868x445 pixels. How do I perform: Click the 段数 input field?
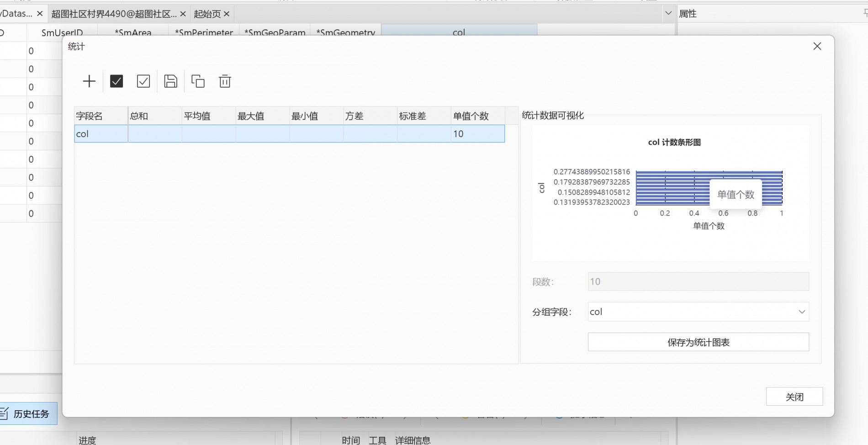coord(698,281)
